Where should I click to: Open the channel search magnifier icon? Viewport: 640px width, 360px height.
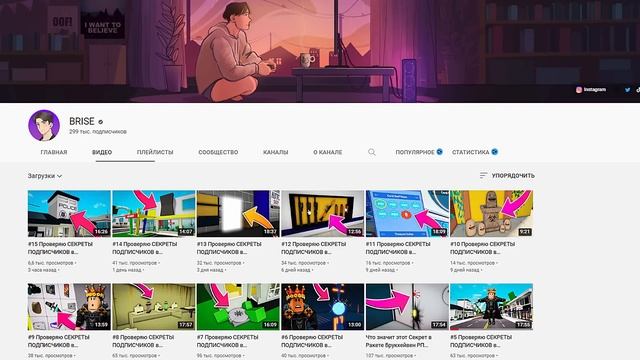pyautogui.click(x=371, y=152)
